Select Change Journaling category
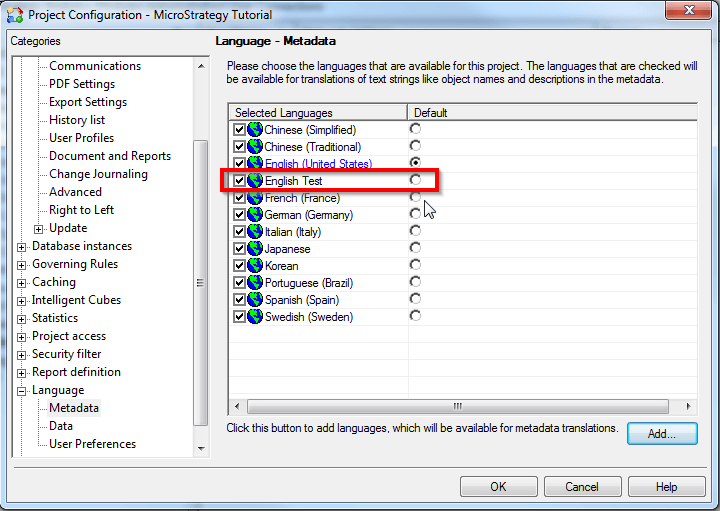 point(98,174)
